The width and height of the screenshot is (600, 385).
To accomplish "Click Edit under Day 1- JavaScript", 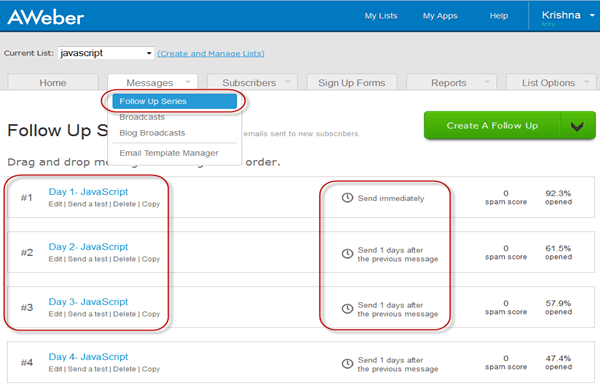I will 55,204.
